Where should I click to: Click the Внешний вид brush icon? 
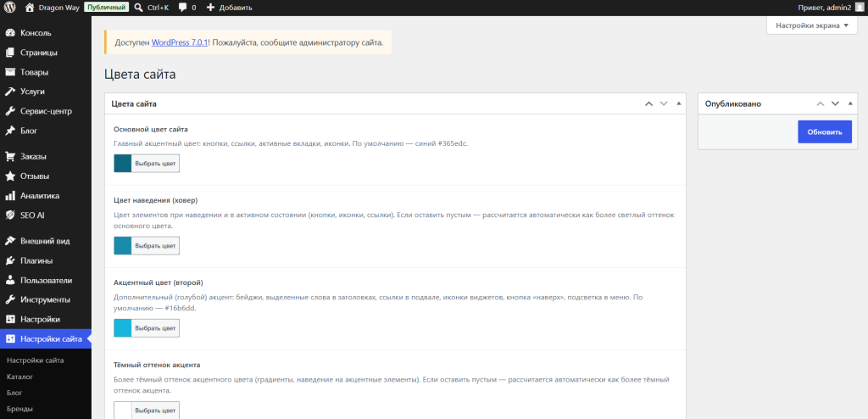tap(10, 241)
